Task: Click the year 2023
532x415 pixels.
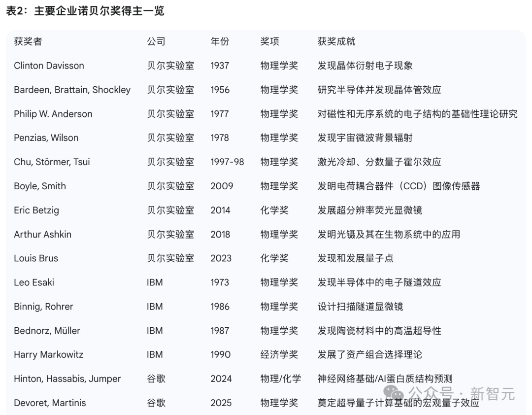Action: tap(221, 258)
